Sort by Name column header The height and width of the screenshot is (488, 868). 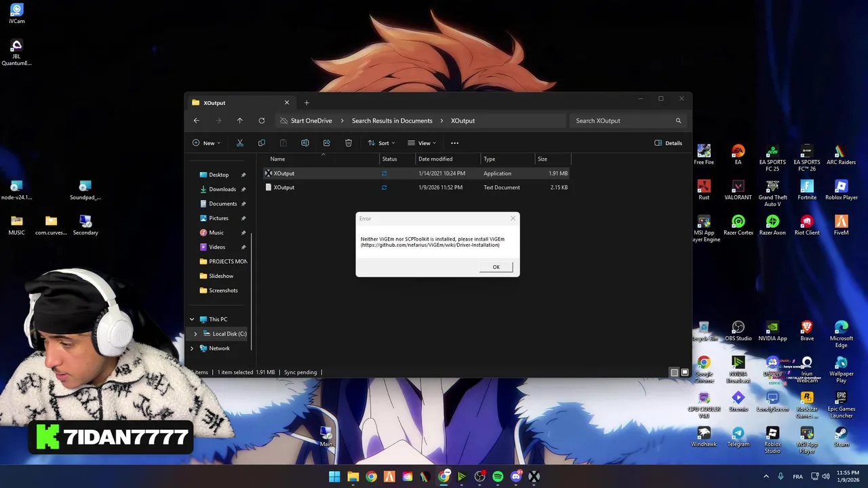coord(321,159)
